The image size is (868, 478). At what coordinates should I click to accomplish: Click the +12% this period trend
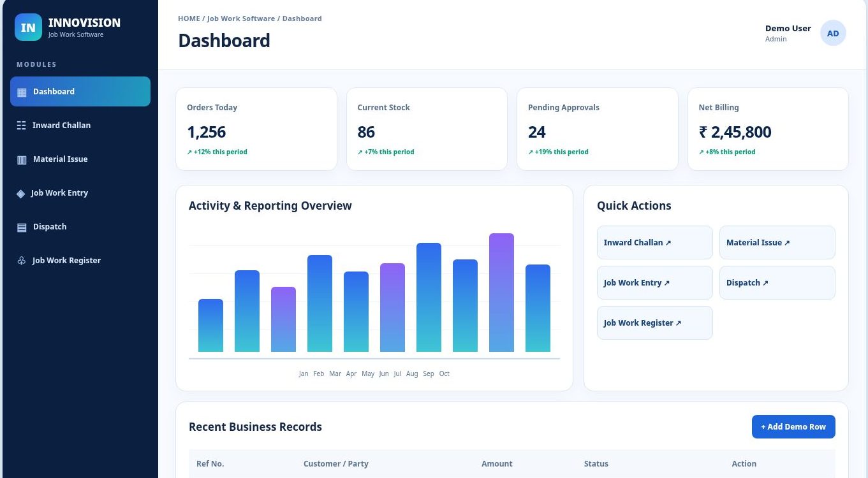217,152
